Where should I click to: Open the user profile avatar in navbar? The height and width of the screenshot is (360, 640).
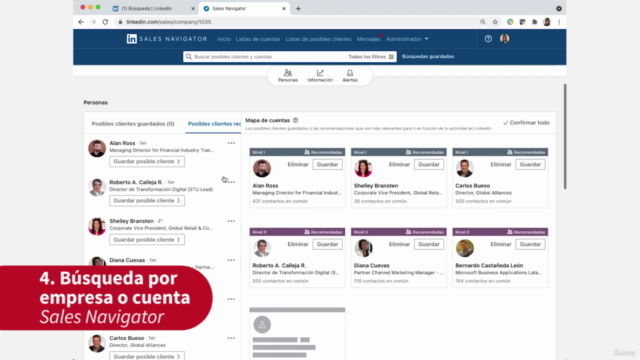click(x=504, y=39)
